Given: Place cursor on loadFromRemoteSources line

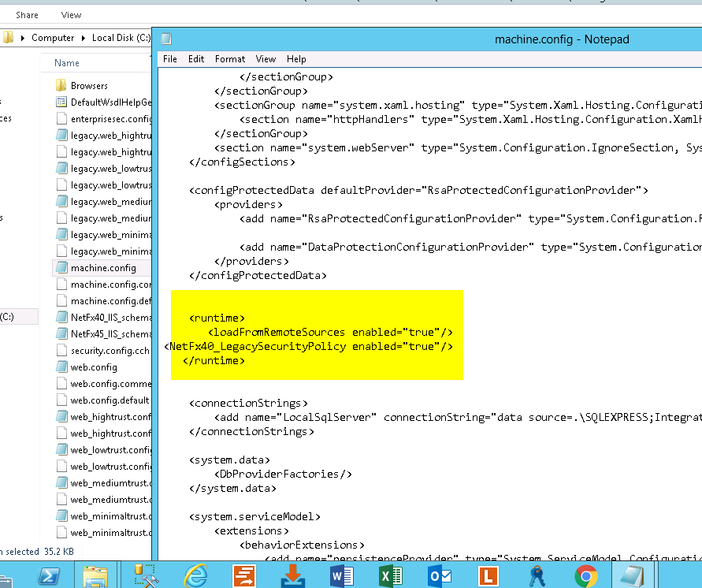Looking at the screenshot, I should [331, 333].
